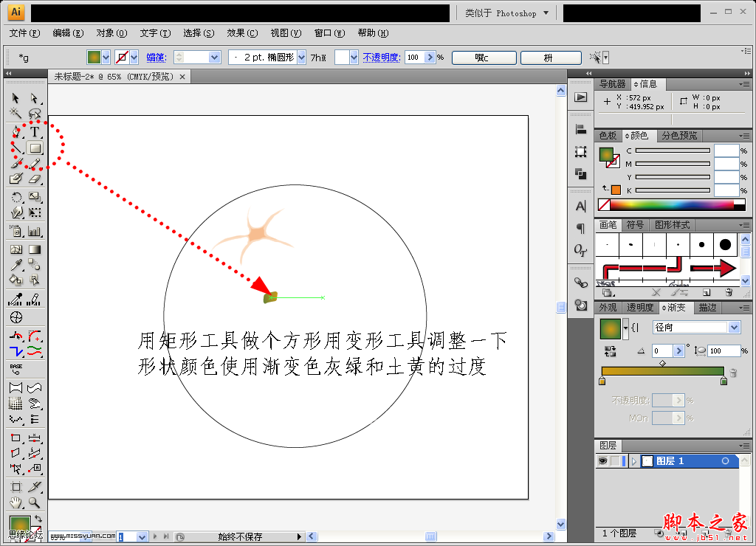Toggle visibility eye of 图层 1
Image resolution: width=756 pixels, height=546 pixels.
click(x=602, y=461)
